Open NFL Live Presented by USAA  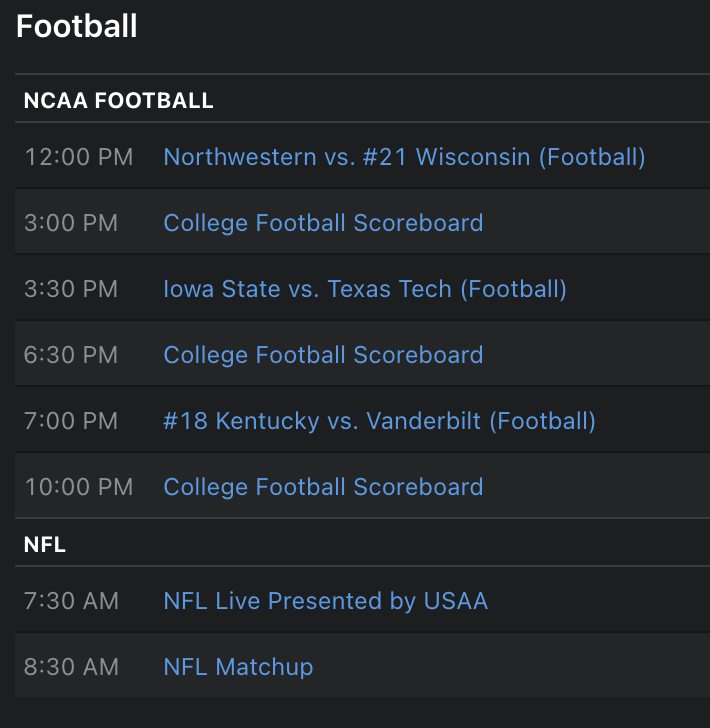coord(325,601)
